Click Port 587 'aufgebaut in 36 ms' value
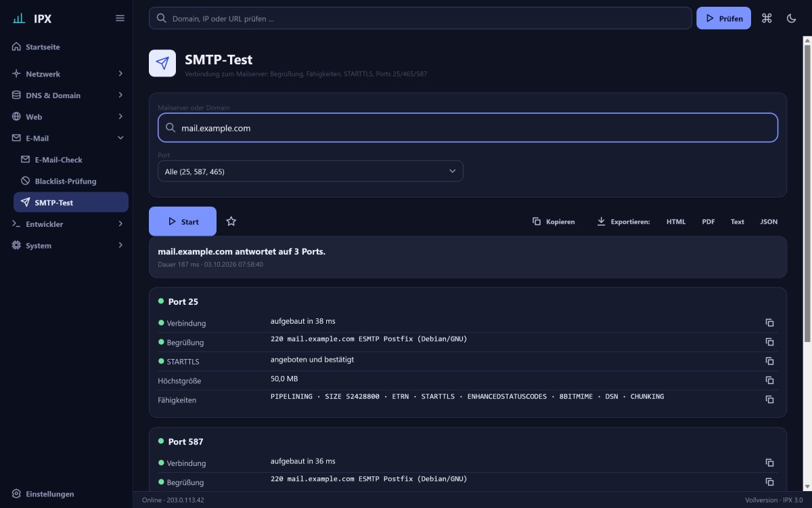Viewport: 812px width, 508px height. (x=303, y=461)
